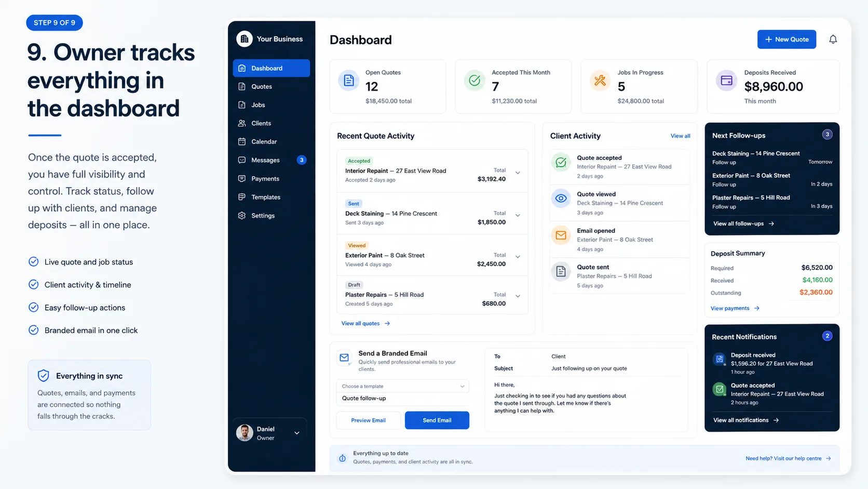Image resolution: width=868 pixels, height=489 pixels.
Task: Click the Preview Email button
Action: (369, 420)
